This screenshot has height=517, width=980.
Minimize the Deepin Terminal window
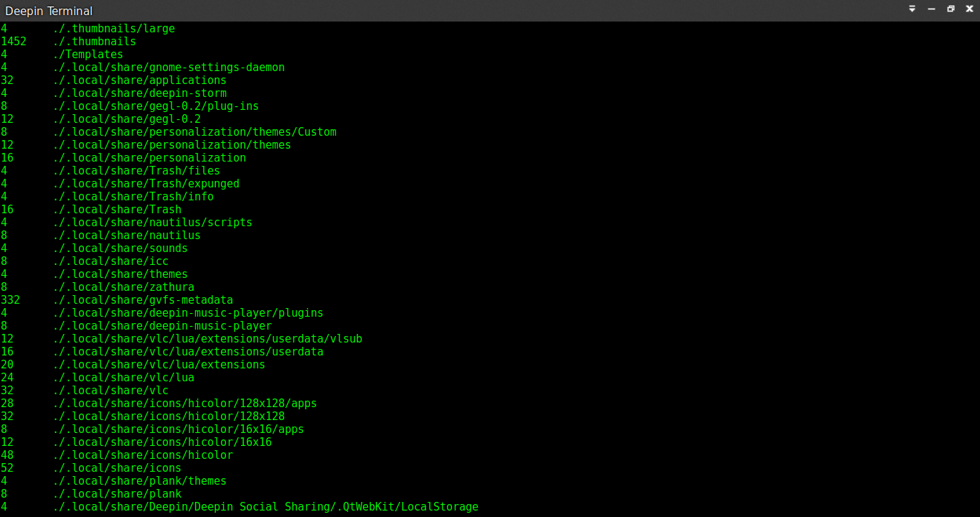point(931,9)
